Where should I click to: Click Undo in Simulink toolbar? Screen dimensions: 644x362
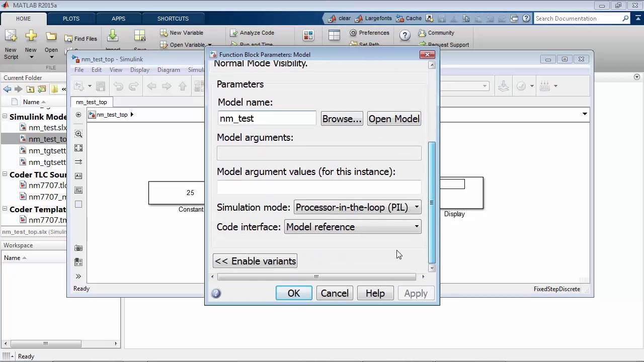(x=118, y=86)
